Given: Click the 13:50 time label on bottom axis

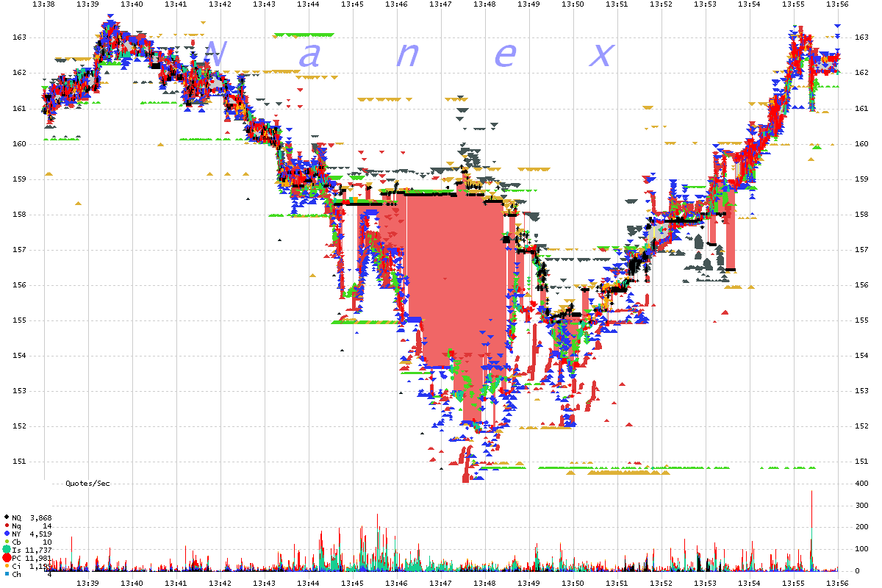Looking at the screenshot, I should click(x=573, y=582).
